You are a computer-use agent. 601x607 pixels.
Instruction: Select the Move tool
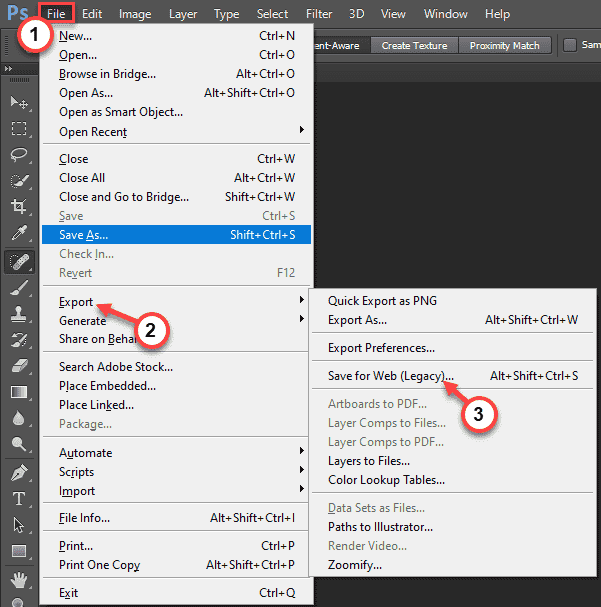tap(19, 103)
